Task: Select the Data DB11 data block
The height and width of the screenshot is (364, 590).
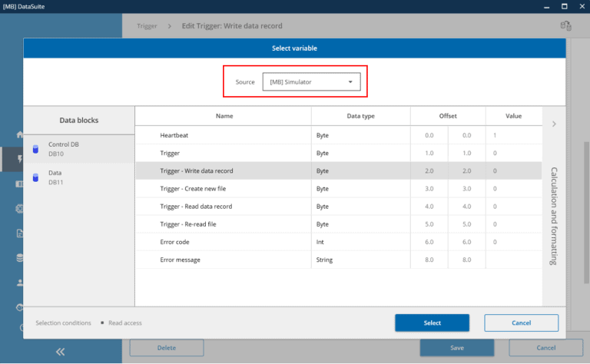Action: [x=78, y=177]
